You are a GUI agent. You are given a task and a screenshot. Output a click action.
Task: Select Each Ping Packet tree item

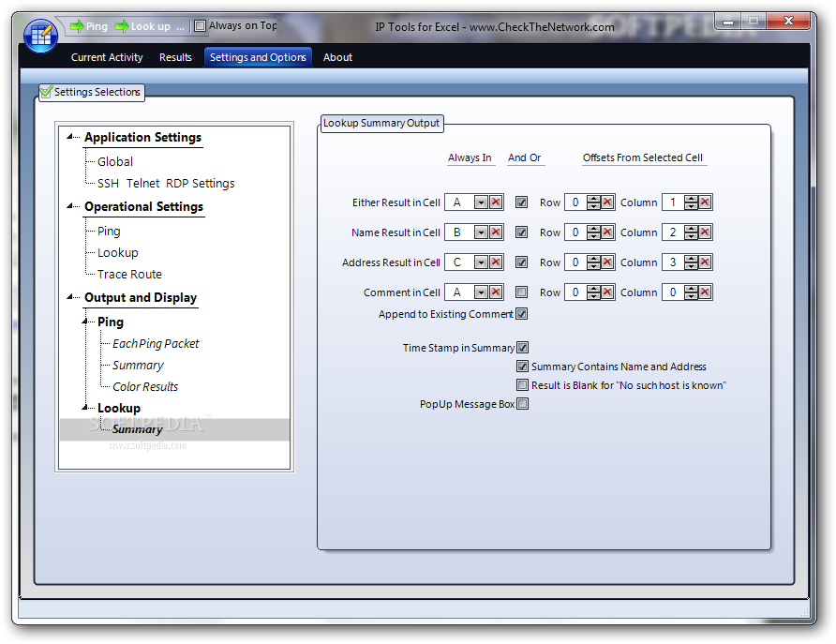[156, 344]
